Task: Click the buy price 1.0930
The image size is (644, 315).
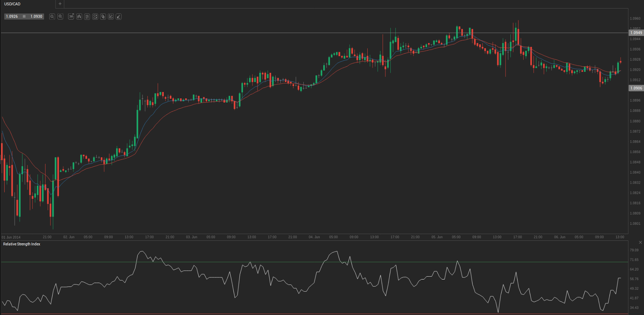Action: pos(36,17)
